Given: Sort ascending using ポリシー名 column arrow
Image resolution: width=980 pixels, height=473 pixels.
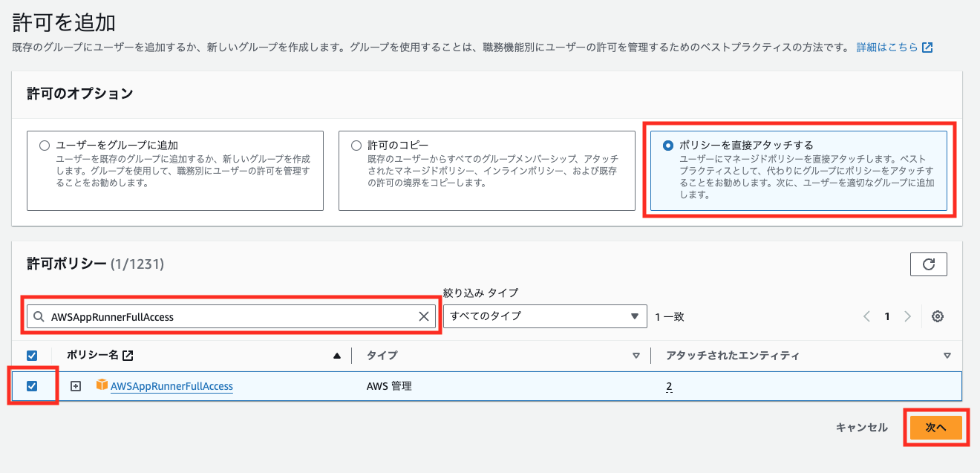Looking at the screenshot, I should coord(337,356).
